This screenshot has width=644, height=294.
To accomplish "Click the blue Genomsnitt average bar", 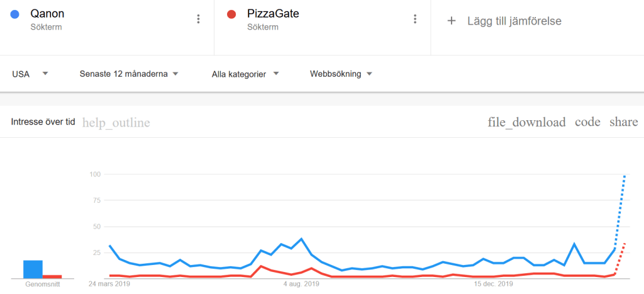I will click(33, 269).
